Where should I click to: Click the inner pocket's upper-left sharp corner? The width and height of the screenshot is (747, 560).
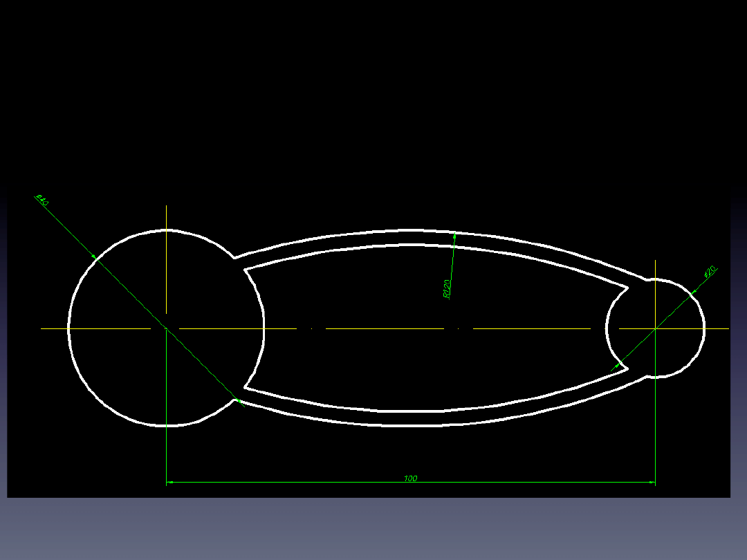[x=245, y=269]
